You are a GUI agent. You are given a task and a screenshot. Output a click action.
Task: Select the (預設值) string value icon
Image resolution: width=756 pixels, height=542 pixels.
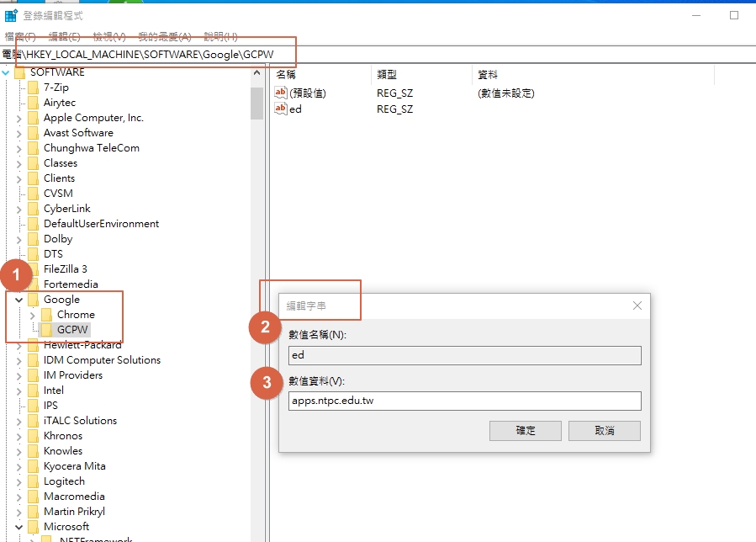point(280,93)
